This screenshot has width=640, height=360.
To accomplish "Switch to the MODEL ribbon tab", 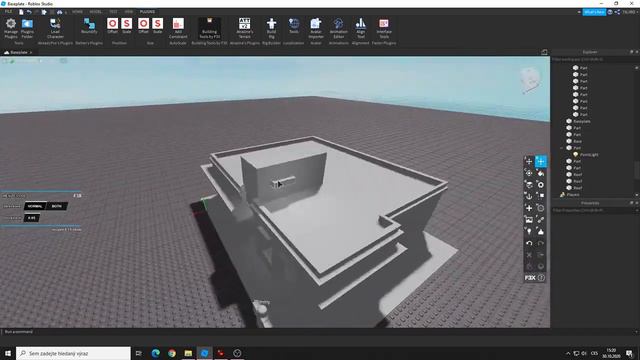I will [96, 12].
